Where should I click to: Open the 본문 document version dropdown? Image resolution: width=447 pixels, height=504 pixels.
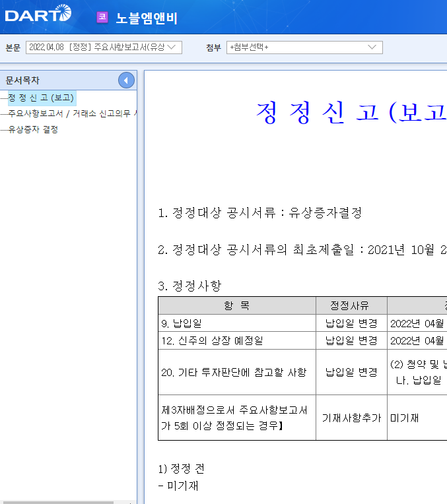pos(104,47)
